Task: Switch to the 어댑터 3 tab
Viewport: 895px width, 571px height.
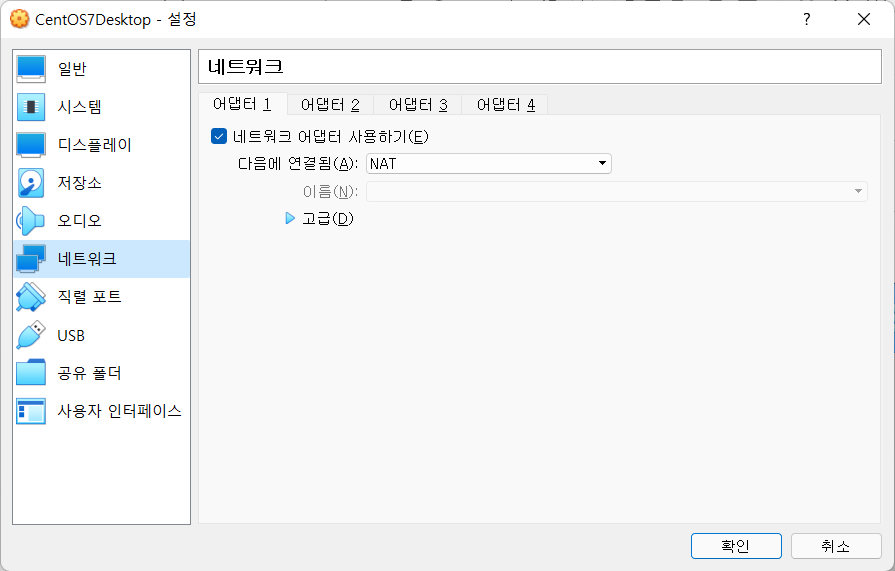Action: pyautogui.click(x=418, y=105)
